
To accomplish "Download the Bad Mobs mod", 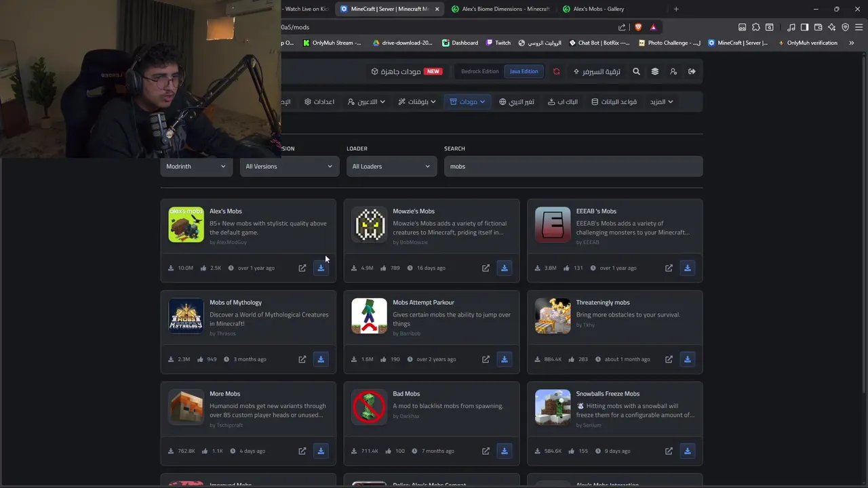I will coord(505,451).
